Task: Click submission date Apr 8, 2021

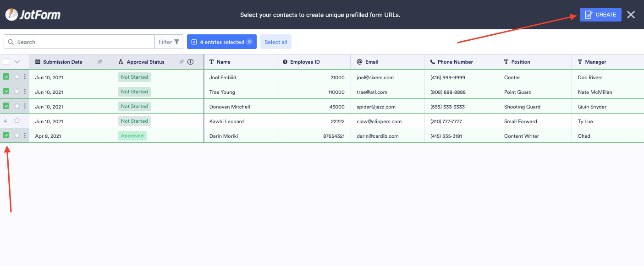Action: (48, 136)
